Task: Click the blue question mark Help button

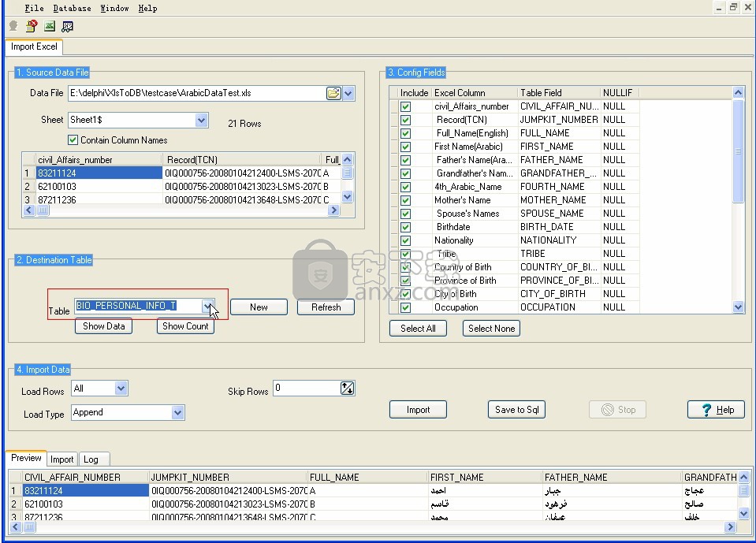Action: pyautogui.click(x=716, y=410)
